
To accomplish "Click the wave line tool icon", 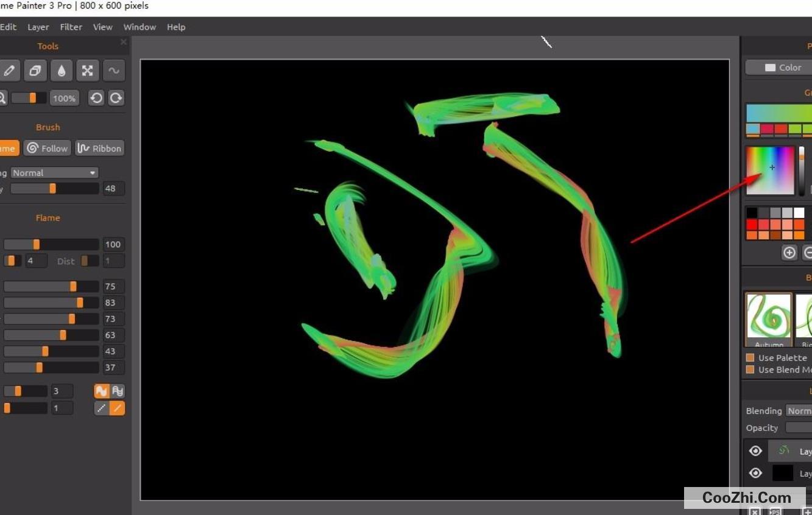I will coord(114,71).
